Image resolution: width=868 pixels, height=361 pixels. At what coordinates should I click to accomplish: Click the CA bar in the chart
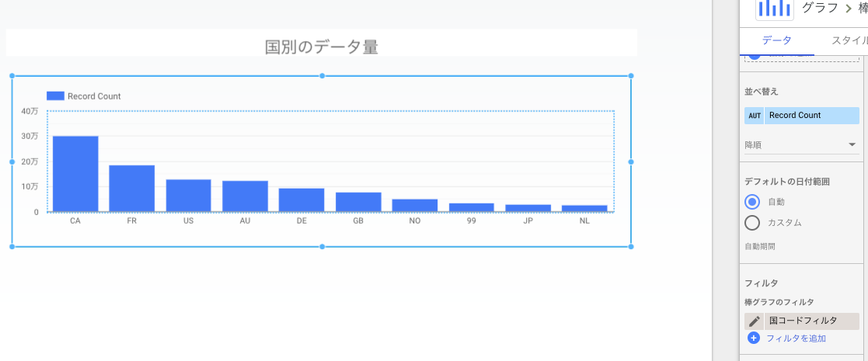coord(75,174)
